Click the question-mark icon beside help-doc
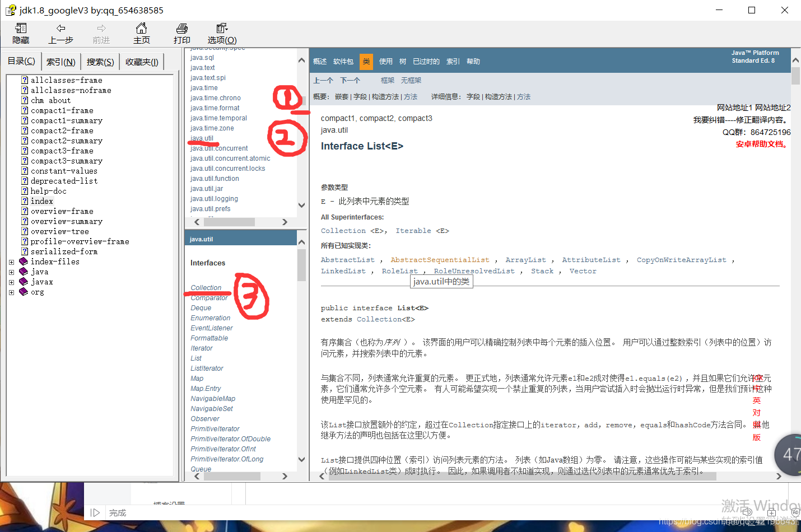801x532 pixels. pyautogui.click(x=24, y=191)
